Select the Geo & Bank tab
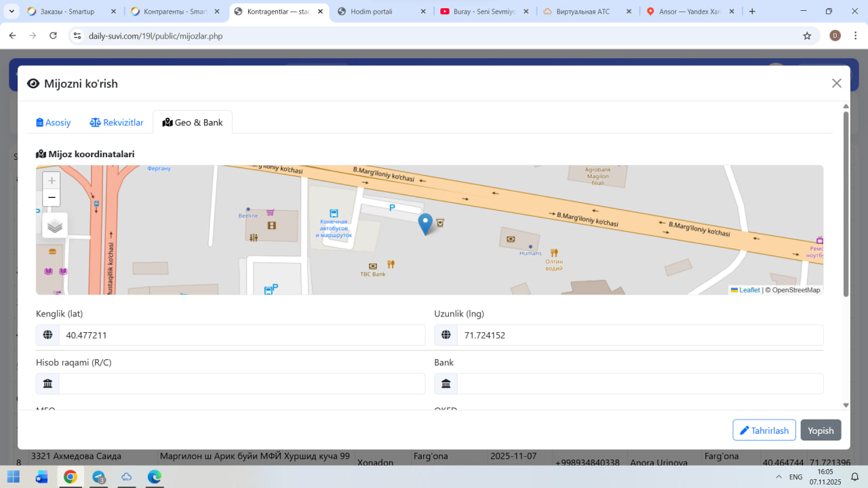This screenshot has width=868, height=488. [x=193, y=123]
